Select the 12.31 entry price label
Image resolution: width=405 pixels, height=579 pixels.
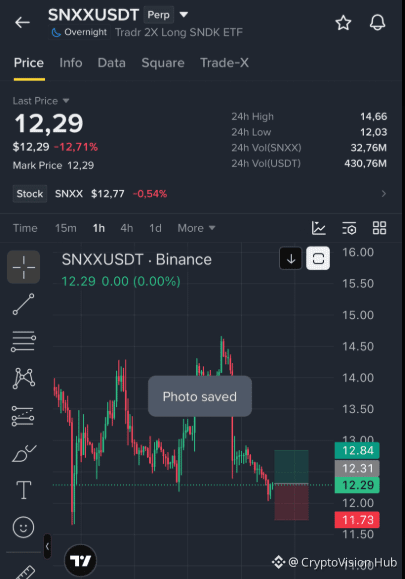(357, 468)
